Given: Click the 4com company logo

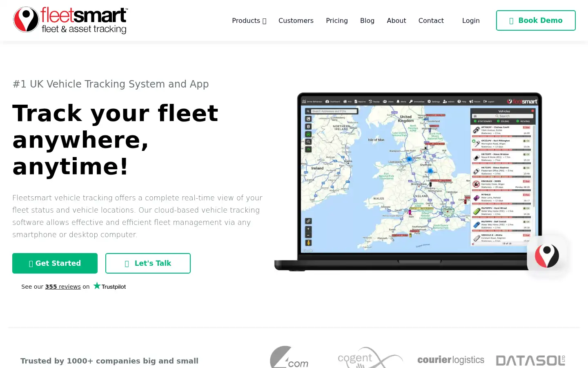Looking at the screenshot, I should click(289, 358).
